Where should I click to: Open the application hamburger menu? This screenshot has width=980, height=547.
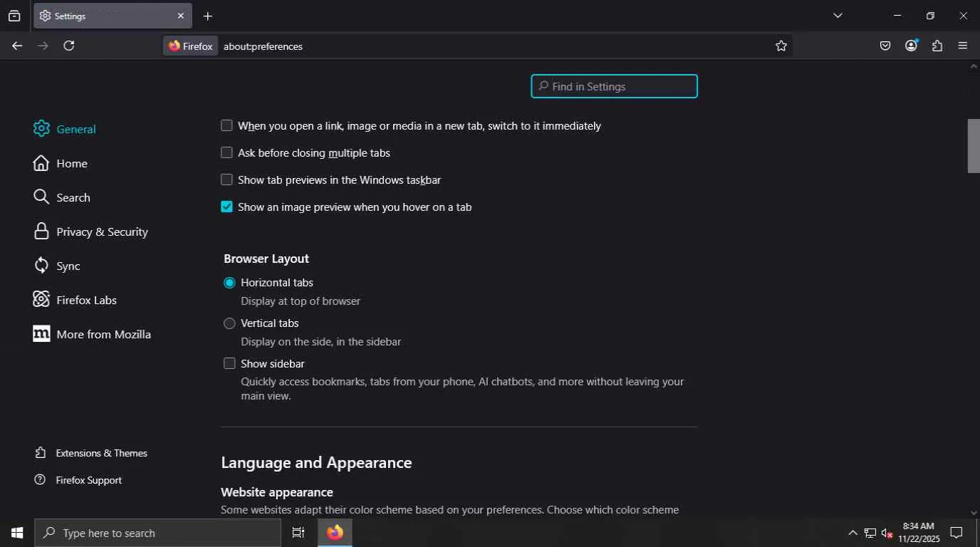pos(963,46)
